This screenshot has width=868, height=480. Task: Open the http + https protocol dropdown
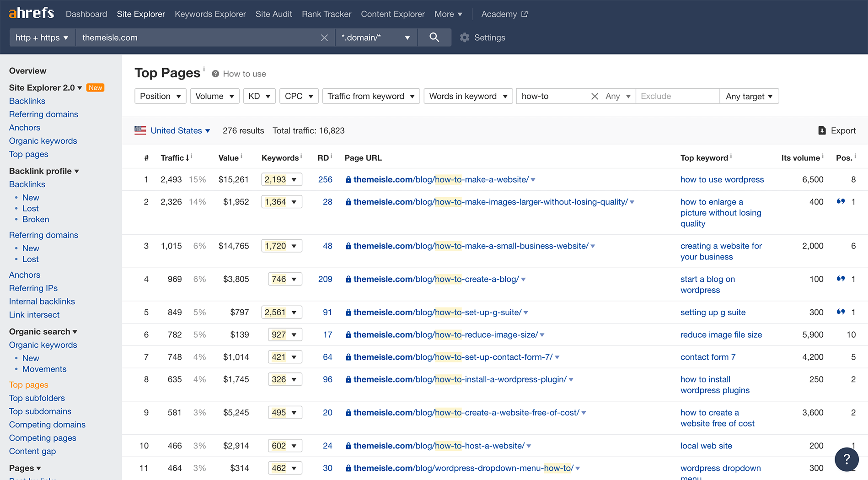[x=42, y=38]
